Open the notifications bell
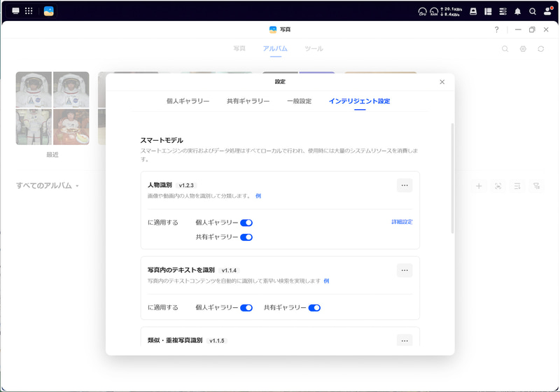This screenshot has height=392, width=560. pos(517,11)
